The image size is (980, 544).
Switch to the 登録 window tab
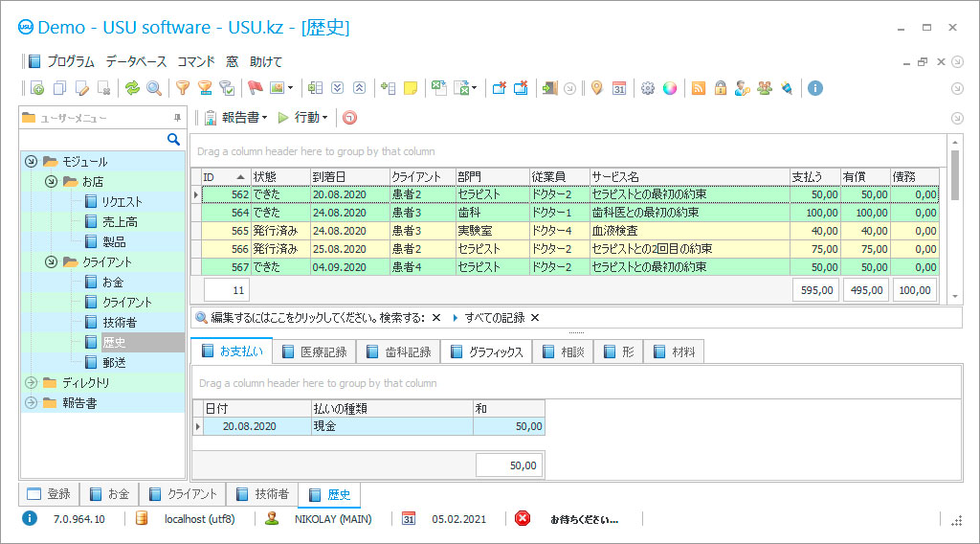point(50,494)
